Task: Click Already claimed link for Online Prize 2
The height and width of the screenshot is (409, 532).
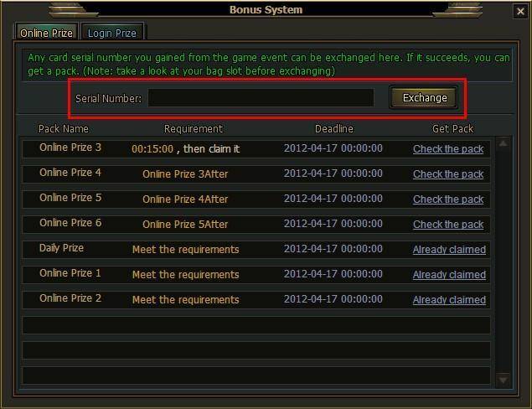Action: pos(449,300)
